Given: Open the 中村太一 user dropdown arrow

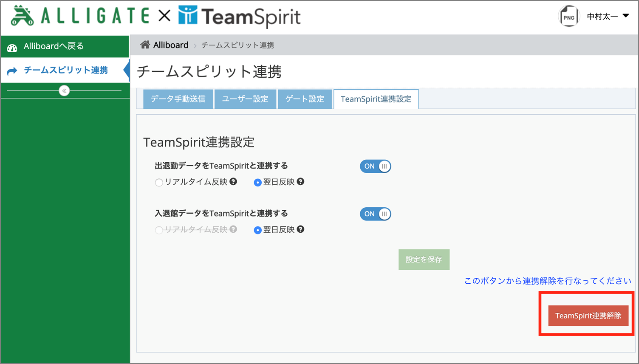Looking at the screenshot, I should point(625,16).
